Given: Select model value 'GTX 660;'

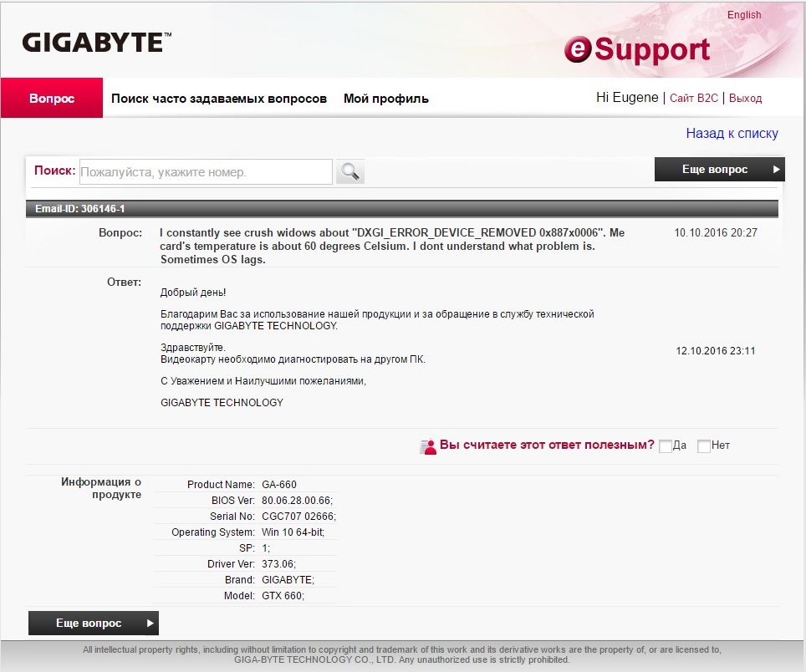Looking at the screenshot, I should [283, 596].
